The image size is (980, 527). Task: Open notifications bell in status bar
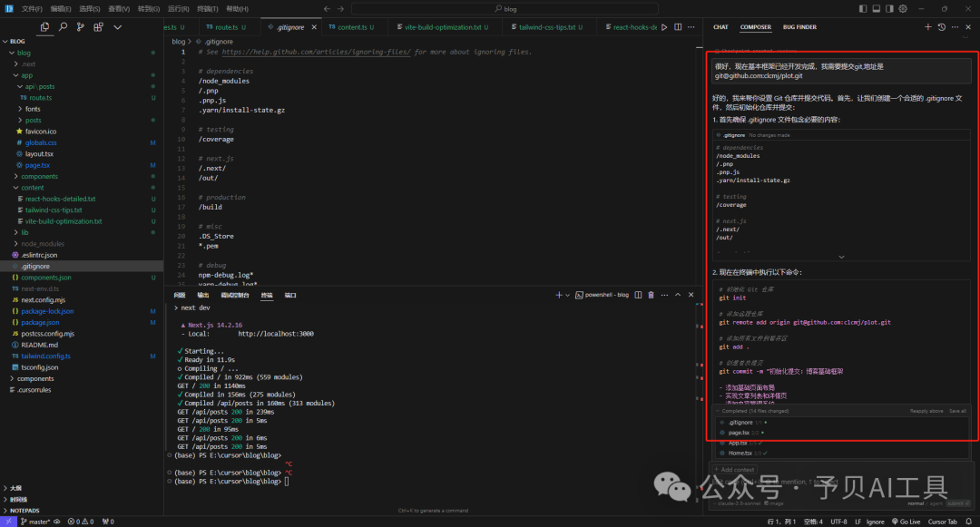point(969,522)
